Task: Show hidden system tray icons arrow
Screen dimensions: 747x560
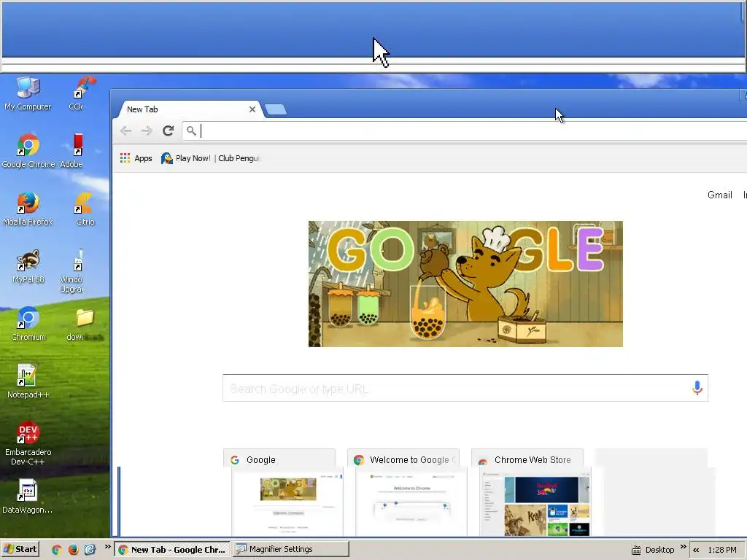Action: click(x=696, y=550)
